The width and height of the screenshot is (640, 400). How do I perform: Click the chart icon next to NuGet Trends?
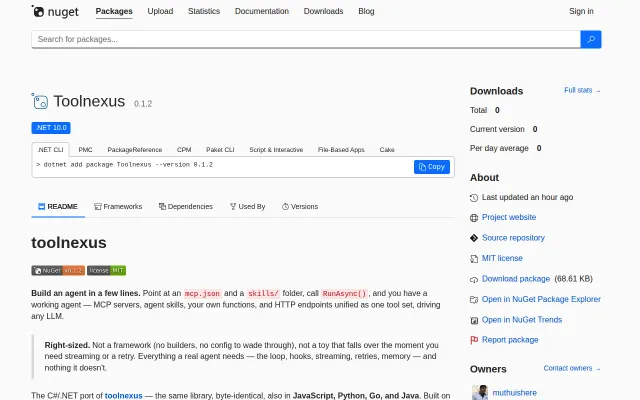click(474, 320)
